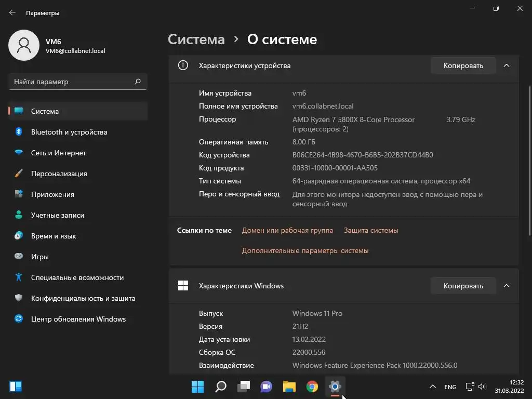The width and height of the screenshot is (532, 399).
Task: Open Приложения settings
Action: click(78, 194)
